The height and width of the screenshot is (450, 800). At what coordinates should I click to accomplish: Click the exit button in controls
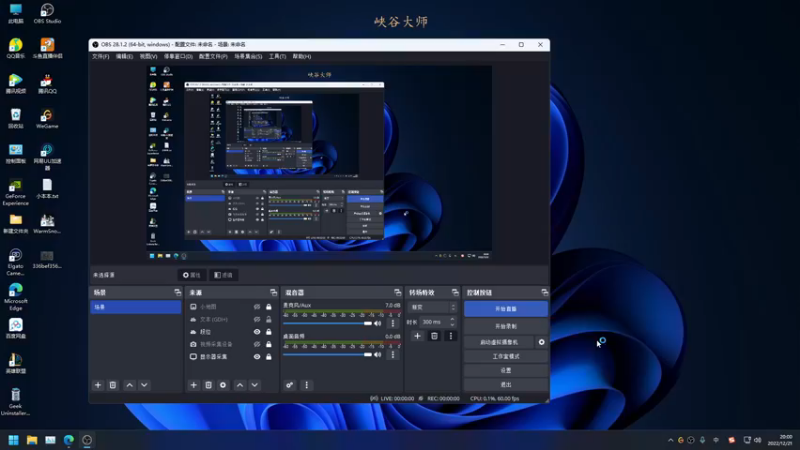pos(506,385)
